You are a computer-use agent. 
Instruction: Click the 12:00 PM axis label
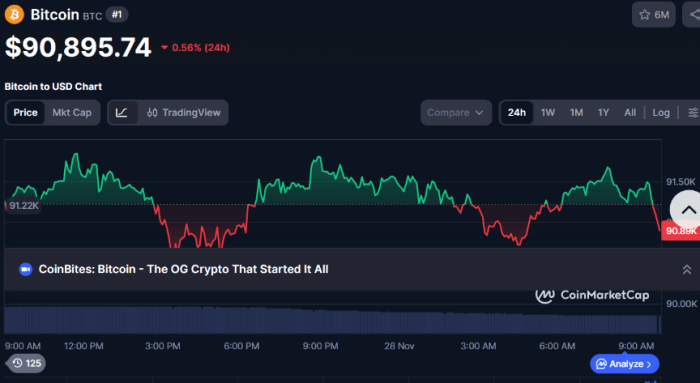coord(83,346)
